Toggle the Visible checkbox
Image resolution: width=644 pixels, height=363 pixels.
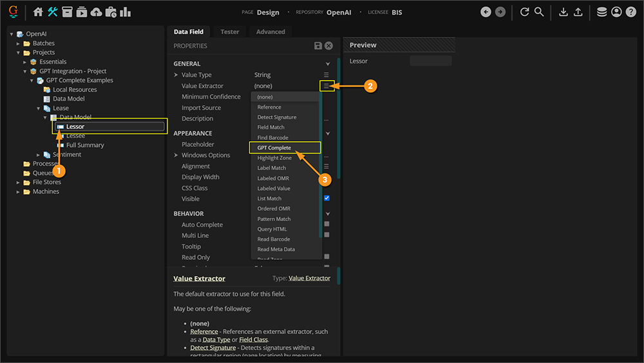pos(327,199)
